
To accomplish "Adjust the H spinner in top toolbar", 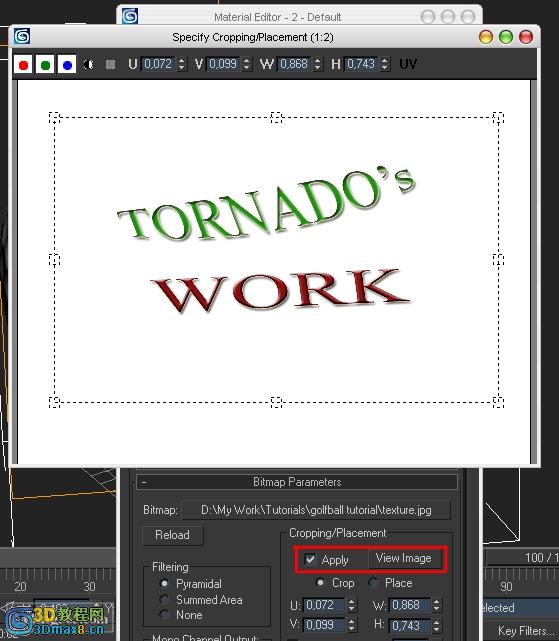I will pyautogui.click(x=384, y=64).
